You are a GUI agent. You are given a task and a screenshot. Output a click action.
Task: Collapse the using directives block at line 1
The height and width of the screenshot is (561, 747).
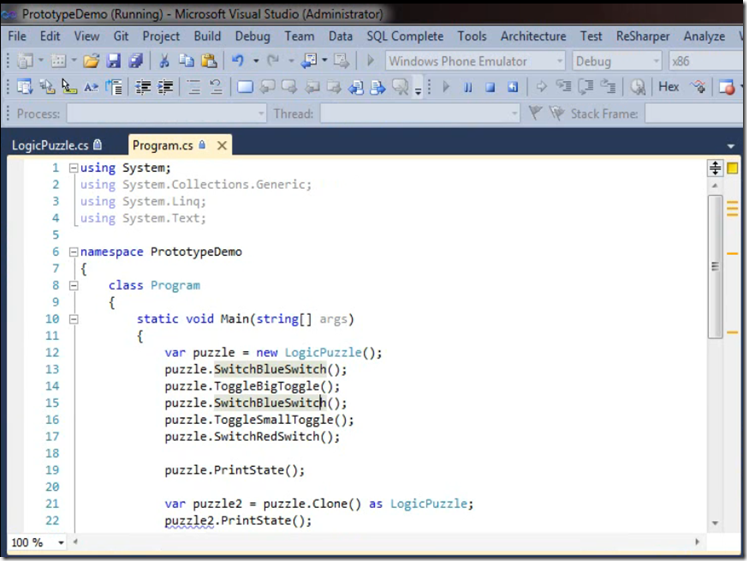pyautogui.click(x=73, y=168)
